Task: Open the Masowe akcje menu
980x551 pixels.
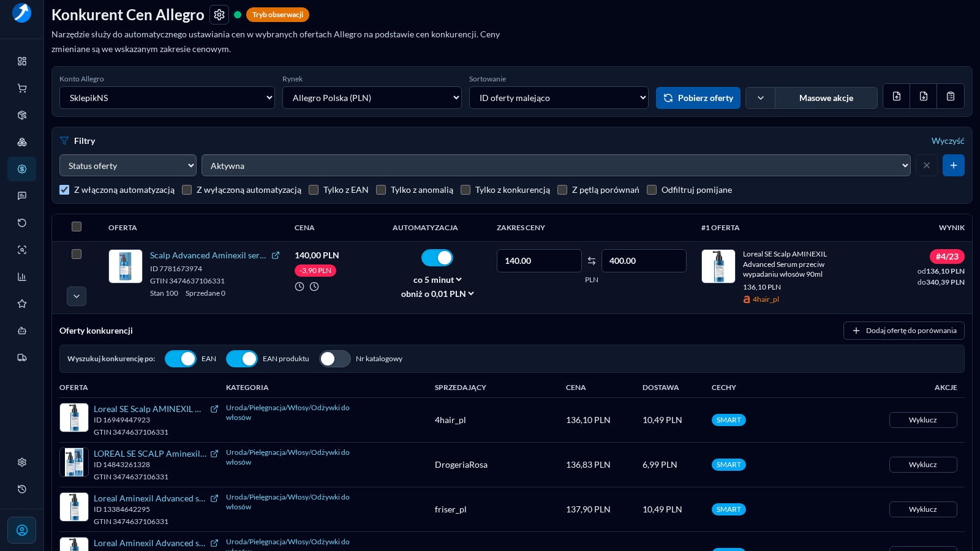Action: pos(826,98)
